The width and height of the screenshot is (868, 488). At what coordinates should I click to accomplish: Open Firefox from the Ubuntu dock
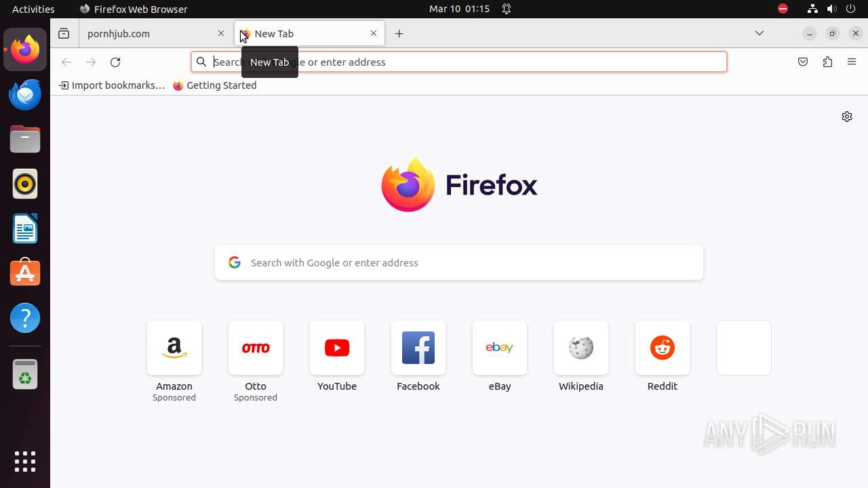pos(25,49)
